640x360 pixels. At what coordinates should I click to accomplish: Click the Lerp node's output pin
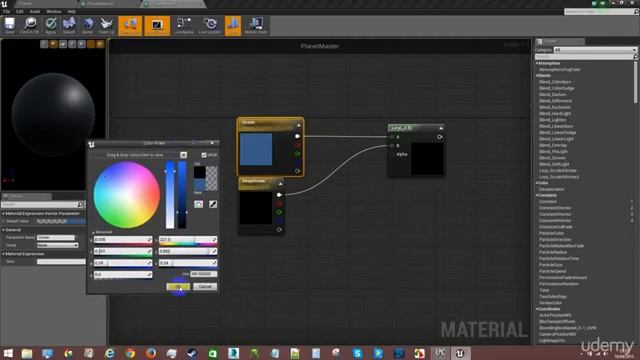(440, 137)
